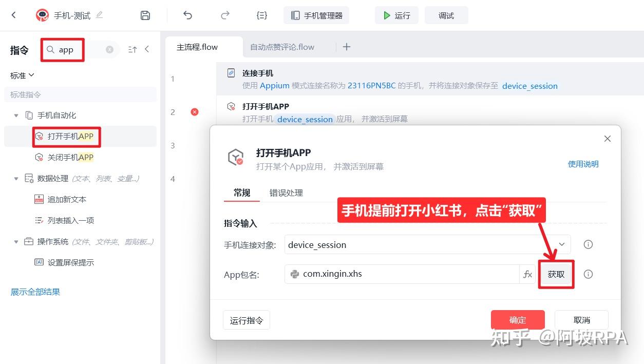Click the redo arrow icon

coord(224,15)
